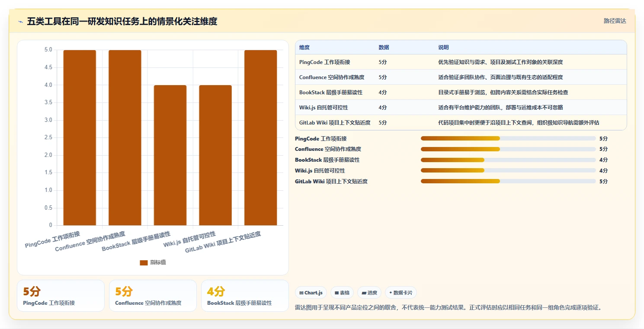Click the PingCode 工作项衔接 chart bar
The image size is (644, 329).
pyautogui.click(x=80, y=137)
